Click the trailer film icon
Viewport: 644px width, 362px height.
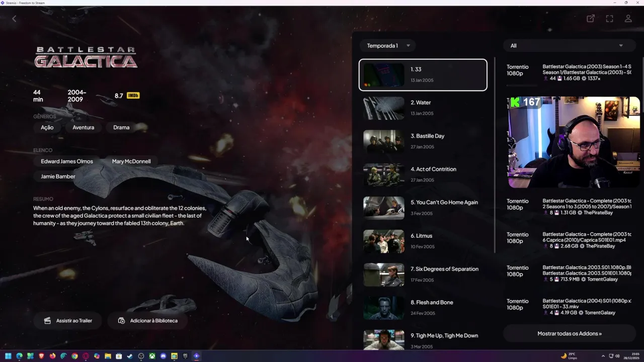(x=47, y=321)
